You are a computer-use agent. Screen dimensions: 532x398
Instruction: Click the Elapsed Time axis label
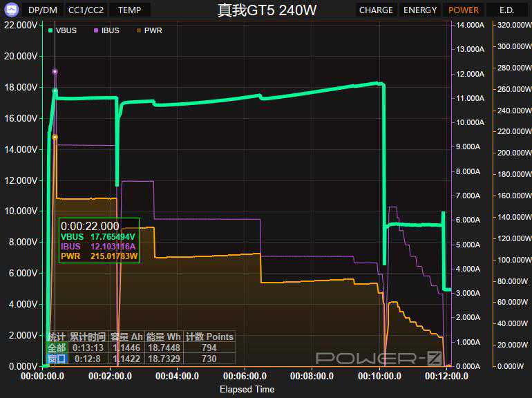247,389
